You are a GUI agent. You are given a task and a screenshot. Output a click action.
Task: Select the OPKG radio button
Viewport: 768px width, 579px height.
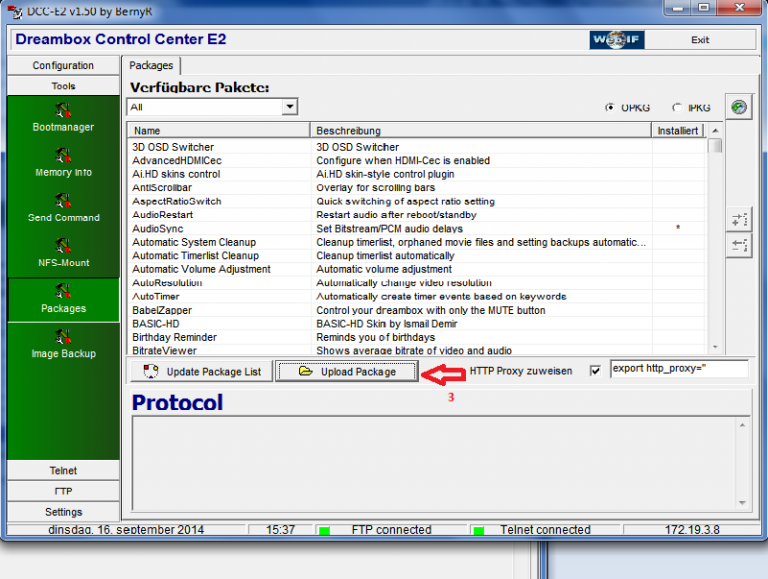[610, 107]
